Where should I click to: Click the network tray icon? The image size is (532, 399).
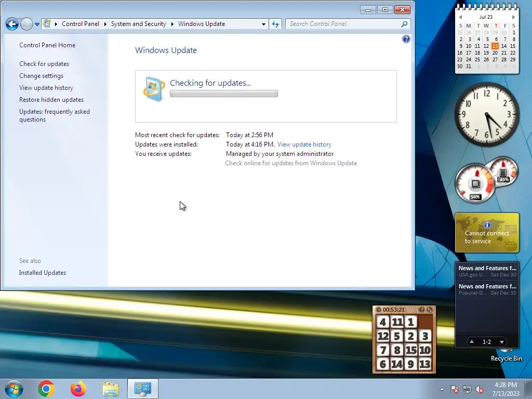pyautogui.click(x=467, y=390)
